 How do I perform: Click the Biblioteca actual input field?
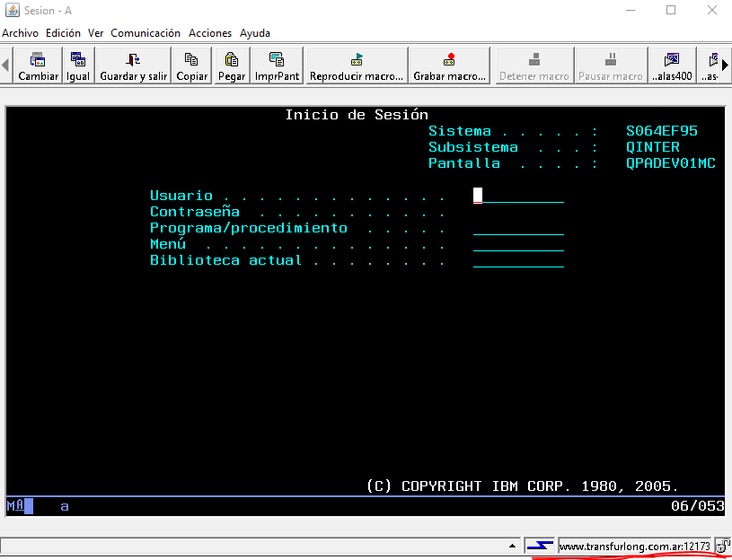tap(518, 260)
